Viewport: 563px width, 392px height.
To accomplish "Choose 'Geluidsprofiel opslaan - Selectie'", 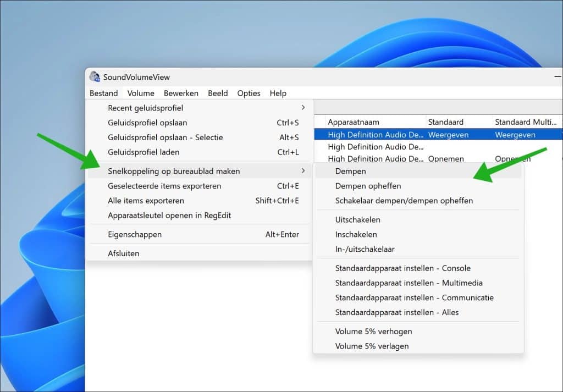I will coord(198,137).
